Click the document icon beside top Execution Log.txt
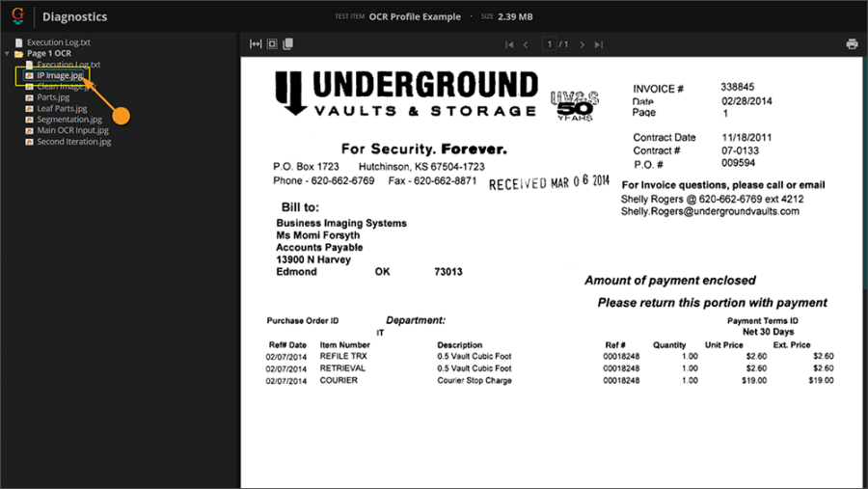This screenshot has width=868, height=489. click(19, 42)
